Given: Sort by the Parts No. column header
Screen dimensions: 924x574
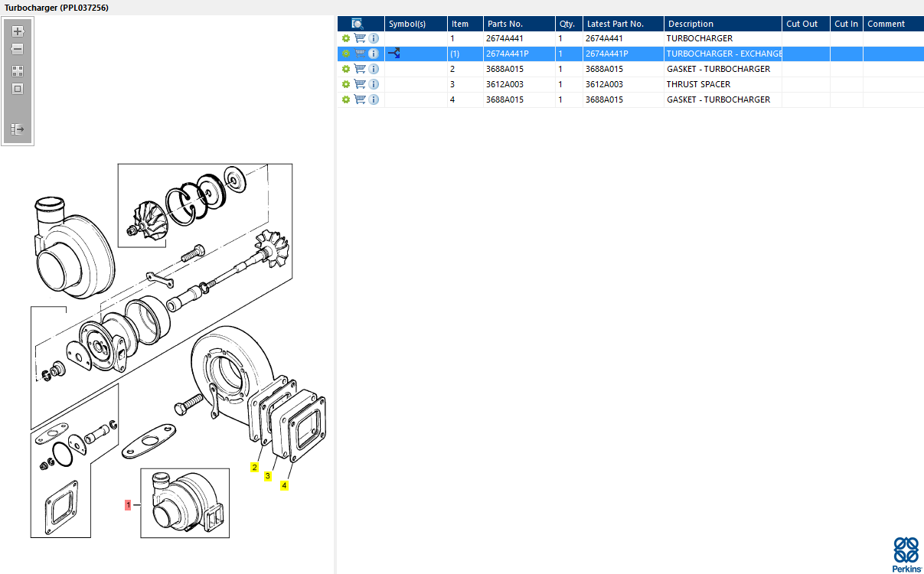Looking at the screenshot, I should [520, 24].
